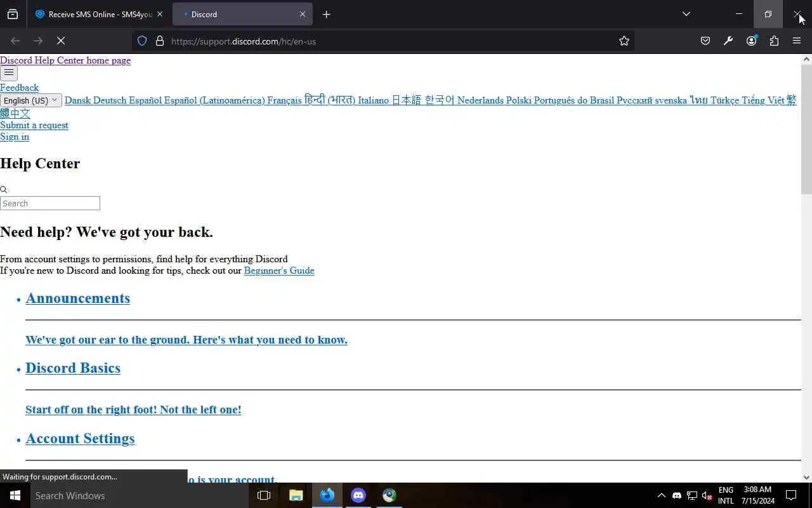Switch to the Receive SMS Online tab
The height and width of the screenshot is (508, 812).
(x=93, y=14)
